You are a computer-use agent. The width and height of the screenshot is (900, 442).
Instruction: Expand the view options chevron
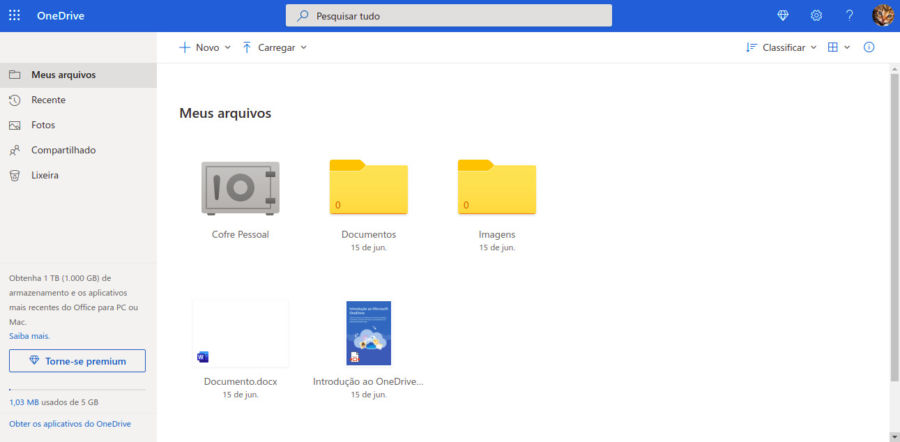[x=847, y=48]
